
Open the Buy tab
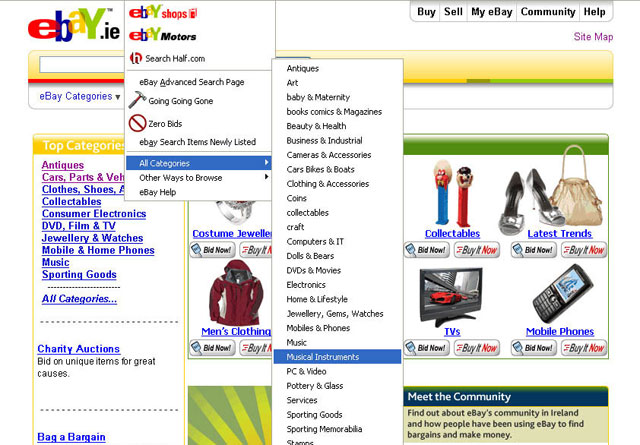click(x=426, y=12)
